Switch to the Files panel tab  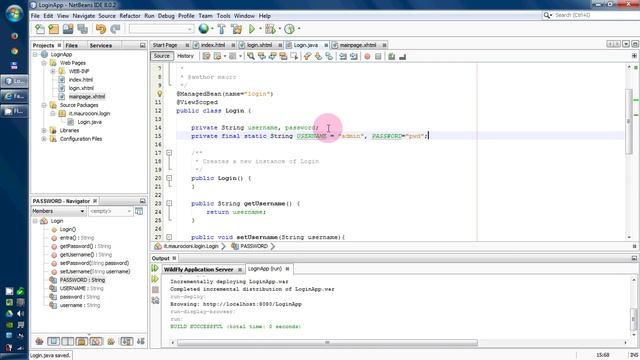tap(71, 45)
